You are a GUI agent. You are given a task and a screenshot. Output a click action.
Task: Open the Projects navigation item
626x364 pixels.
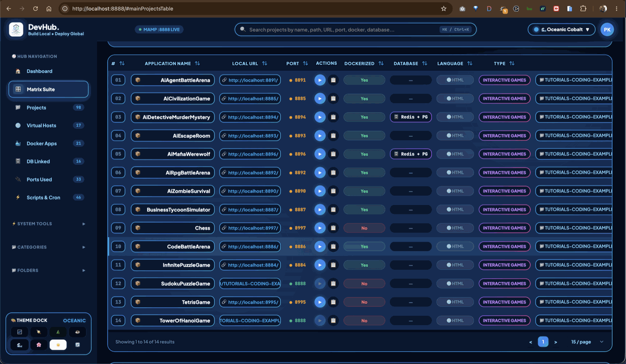coord(49,108)
